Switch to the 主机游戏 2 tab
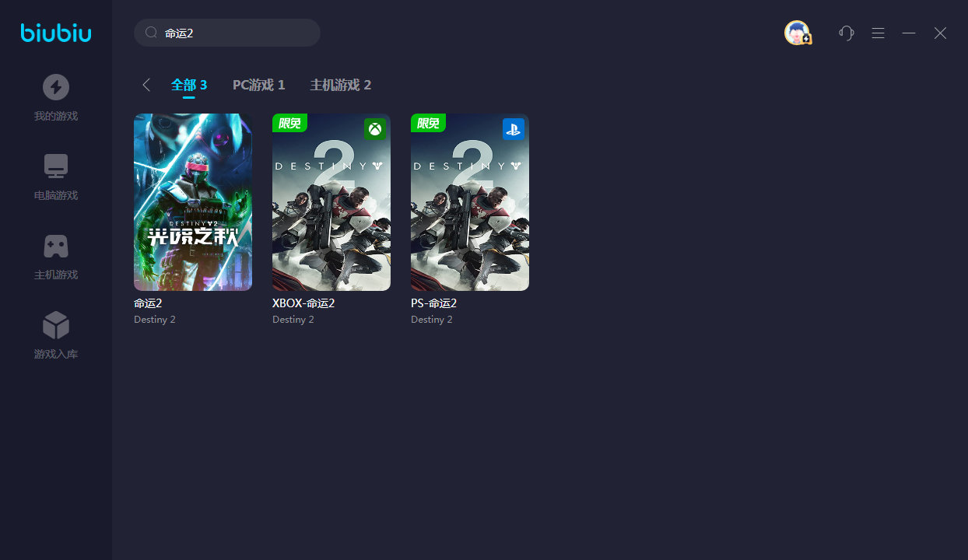968x560 pixels. pos(341,85)
